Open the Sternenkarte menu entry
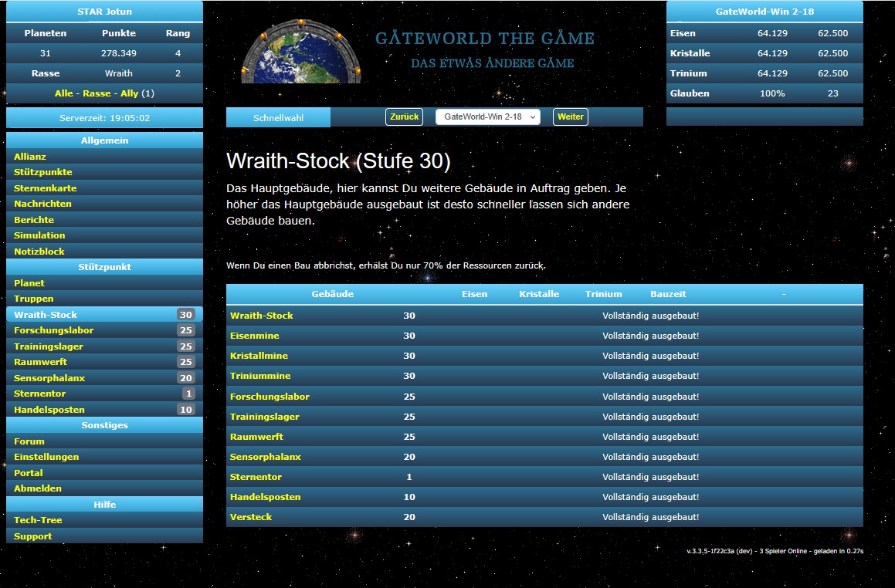Screen dimensions: 895x588 point(45,188)
